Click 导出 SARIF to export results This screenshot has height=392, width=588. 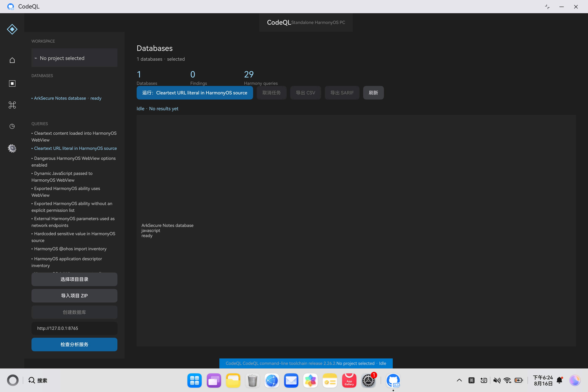pyautogui.click(x=342, y=93)
